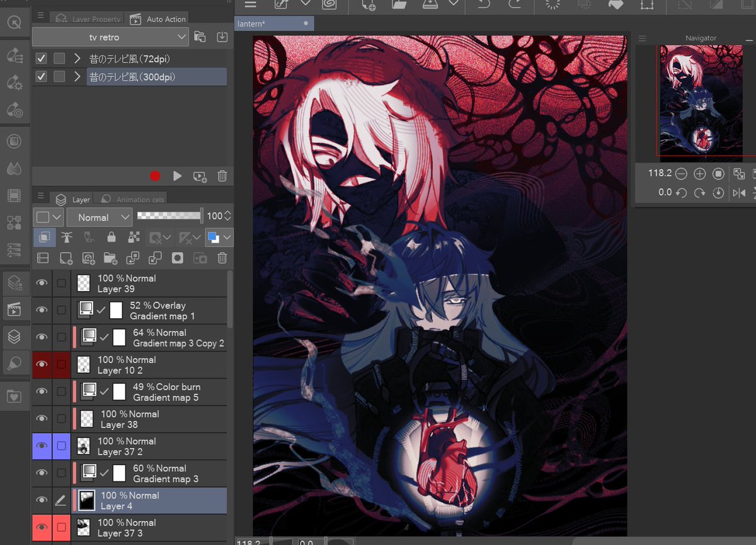Rotate canvas left in Navigator
Viewport: 756px width, 545px height.
[x=681, y=193]
